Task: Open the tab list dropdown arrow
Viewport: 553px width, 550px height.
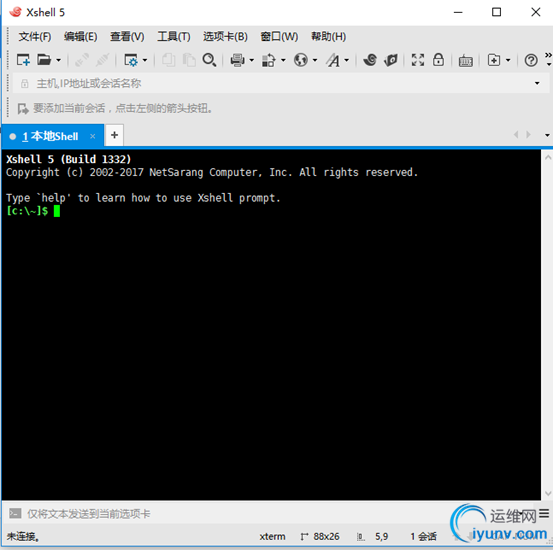Action: click(x=547, y=135)
